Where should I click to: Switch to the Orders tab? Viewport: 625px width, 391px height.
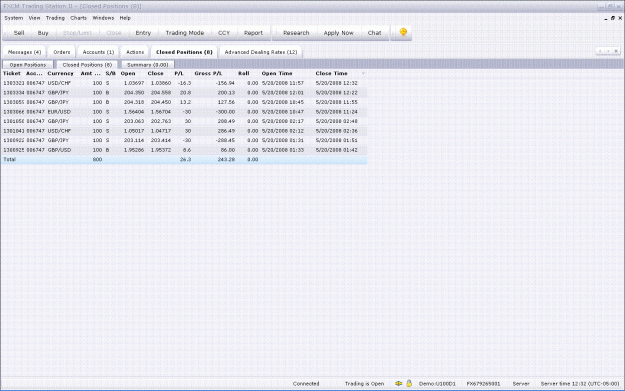[61, 52]
